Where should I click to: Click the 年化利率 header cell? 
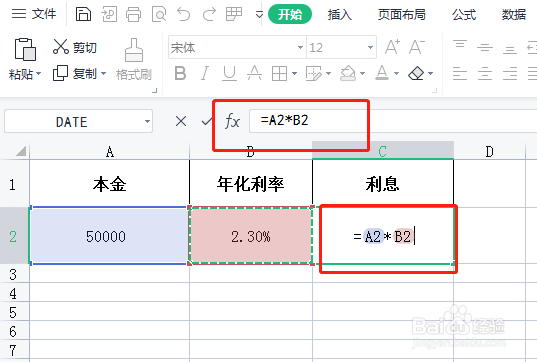(251, 184)
